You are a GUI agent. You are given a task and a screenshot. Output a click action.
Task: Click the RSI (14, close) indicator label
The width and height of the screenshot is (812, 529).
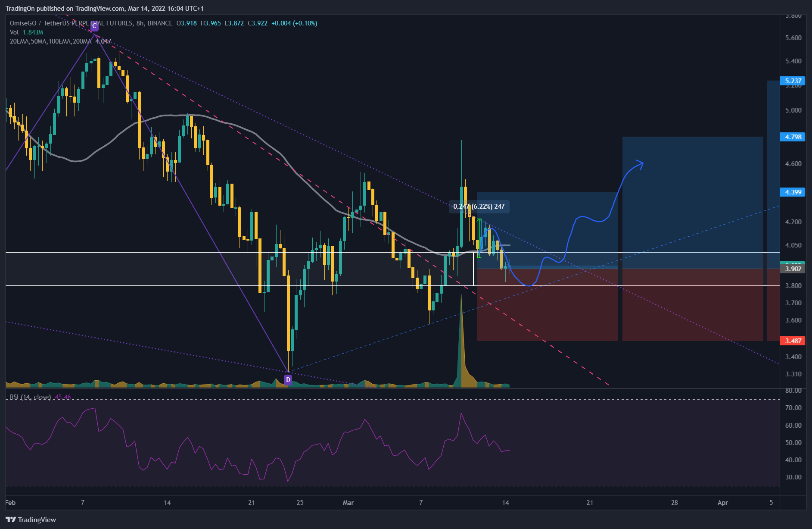[x=30, y=397]
